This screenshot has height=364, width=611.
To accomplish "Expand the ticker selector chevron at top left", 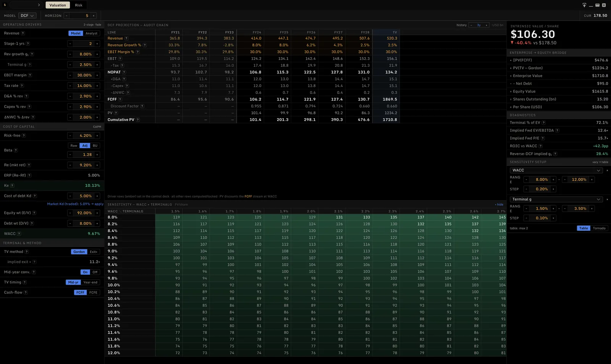I will 39,5.
